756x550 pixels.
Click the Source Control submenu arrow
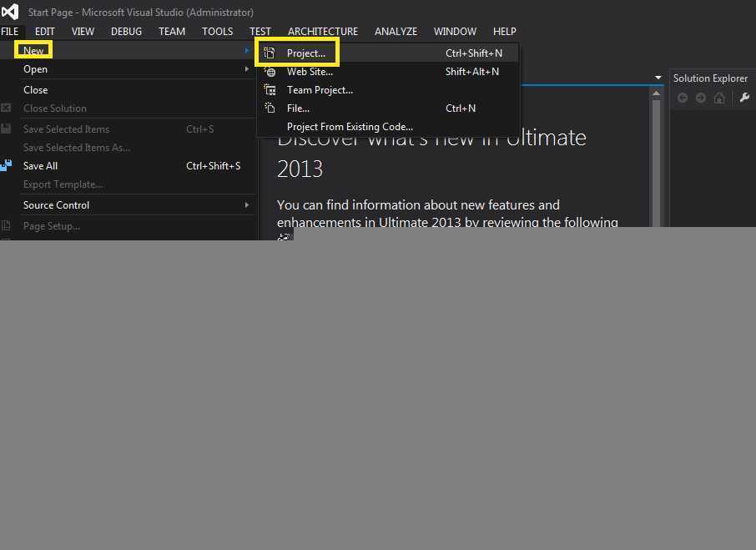point(247,204)
